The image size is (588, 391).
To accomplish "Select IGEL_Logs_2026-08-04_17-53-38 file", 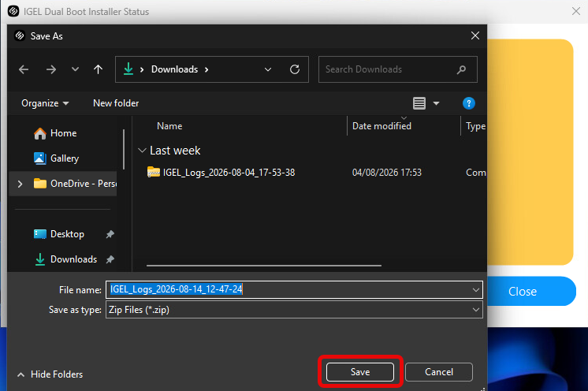I will click(x=229, y=173).
